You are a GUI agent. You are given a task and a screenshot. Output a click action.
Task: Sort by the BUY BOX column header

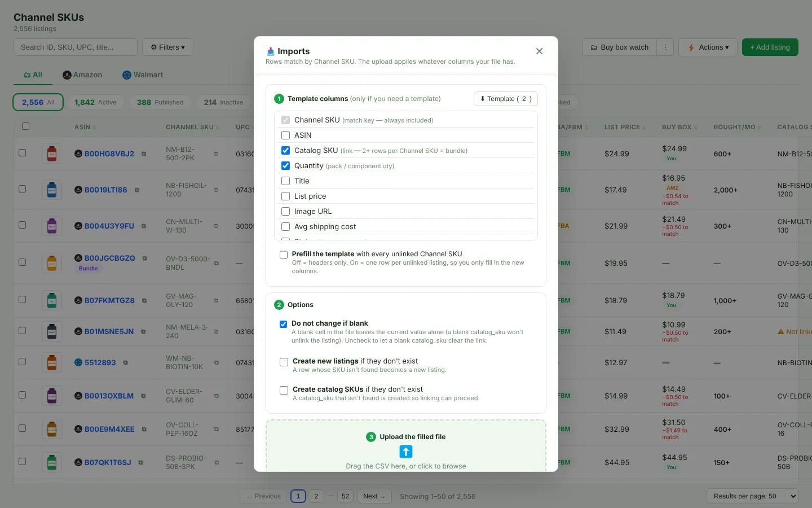(x=679, y=128)
